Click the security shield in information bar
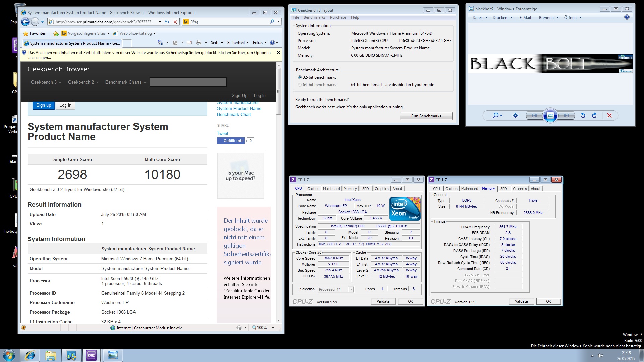 24,53
